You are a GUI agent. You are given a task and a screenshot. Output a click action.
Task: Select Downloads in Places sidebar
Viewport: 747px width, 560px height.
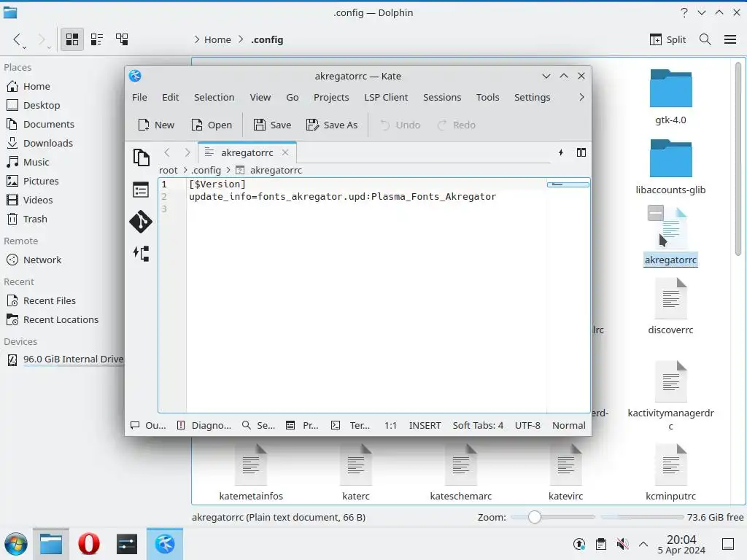47,143
